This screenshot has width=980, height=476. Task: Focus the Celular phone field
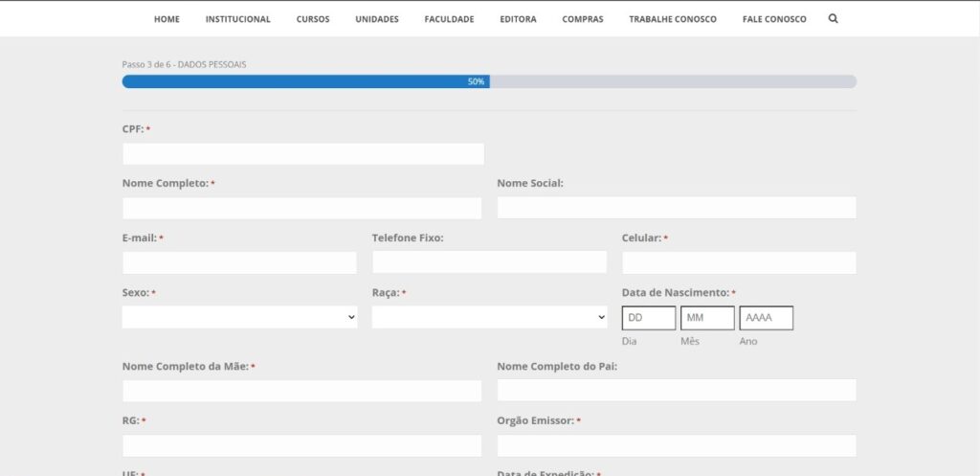pos(739,263)
